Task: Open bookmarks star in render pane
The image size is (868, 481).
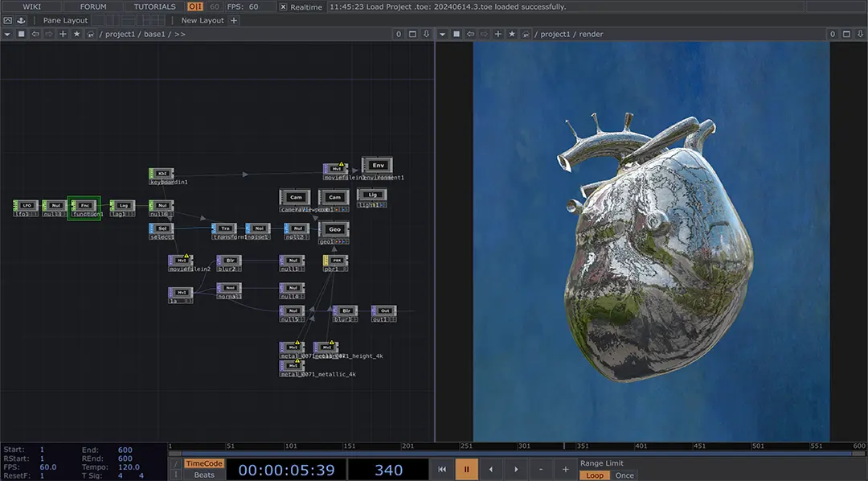Action: (x=512, y=34)
